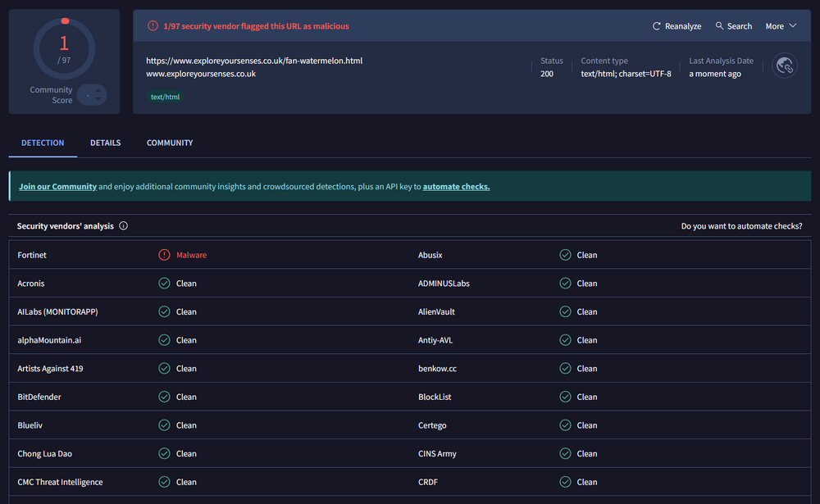Click the red Malware alert icon for Fortinet
Viewport: 820px width, 504px height.
tap(164, 255)
